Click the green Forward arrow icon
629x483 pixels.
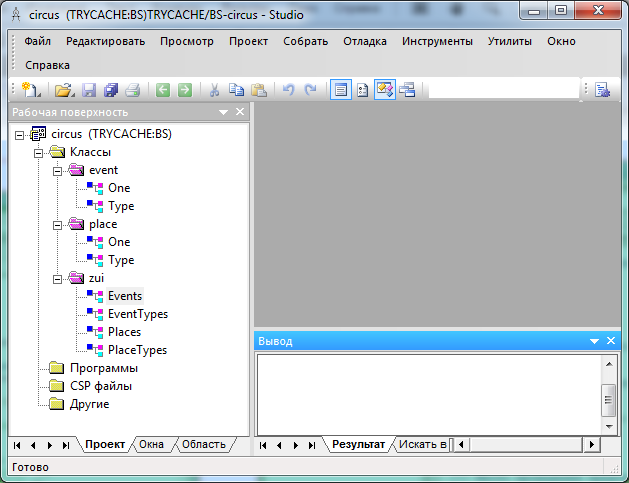[x=185, y=89]
